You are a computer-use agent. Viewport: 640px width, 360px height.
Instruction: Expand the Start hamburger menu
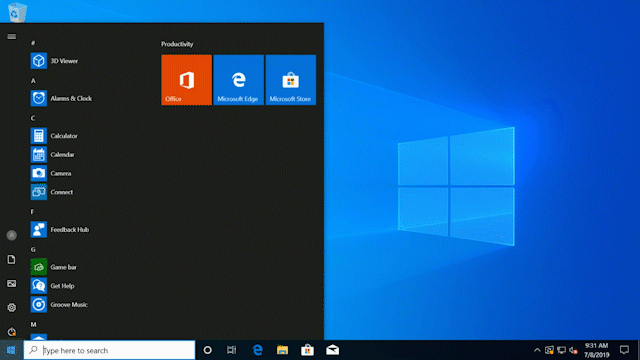pos(11,37)
